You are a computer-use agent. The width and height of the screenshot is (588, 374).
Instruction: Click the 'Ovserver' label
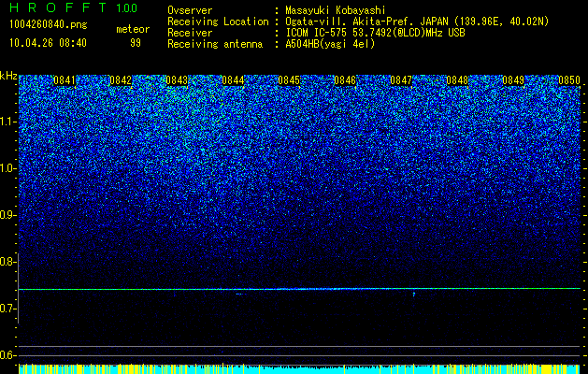point(190,11)
